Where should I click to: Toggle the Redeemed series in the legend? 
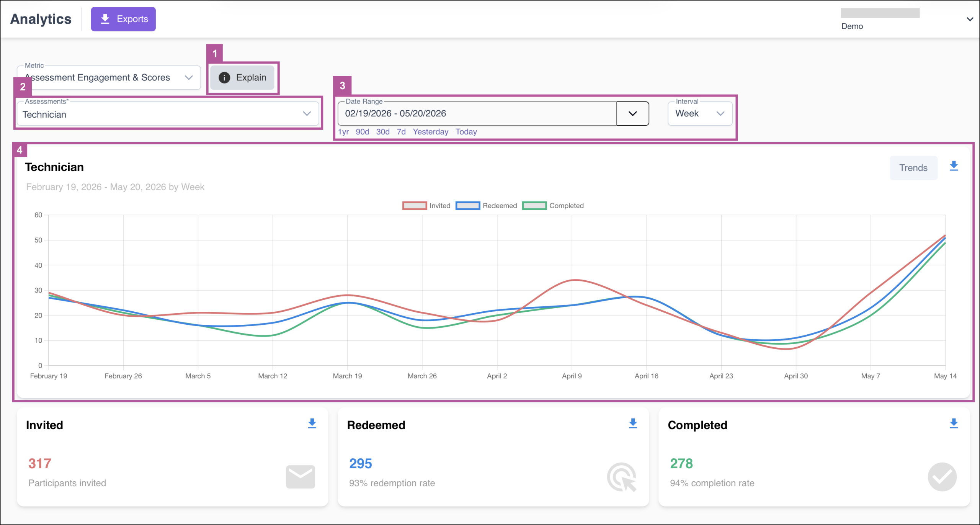pos(486,206)
